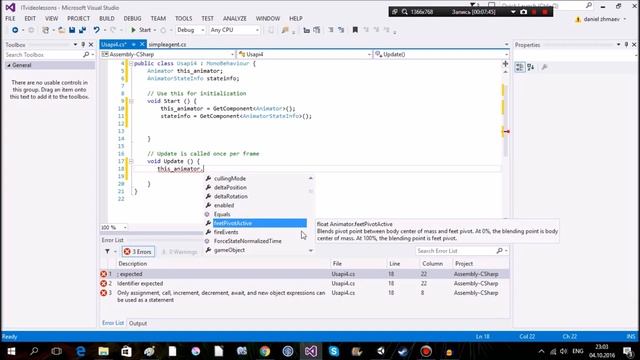Open Google Chrome from the taskbar
This screenshot has height=360, width=640.
click(265, 351)
